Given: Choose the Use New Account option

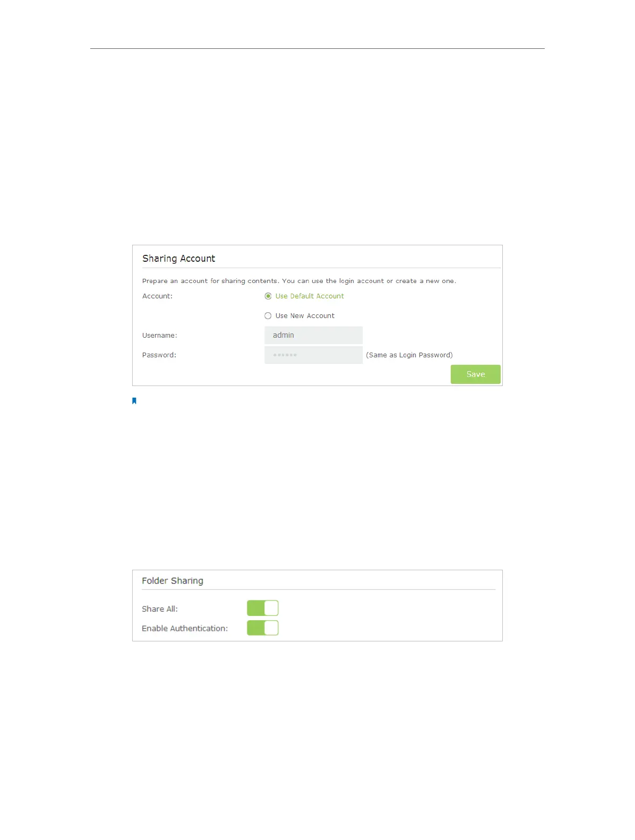Looking at the screenshot, I should coord(268,316).
